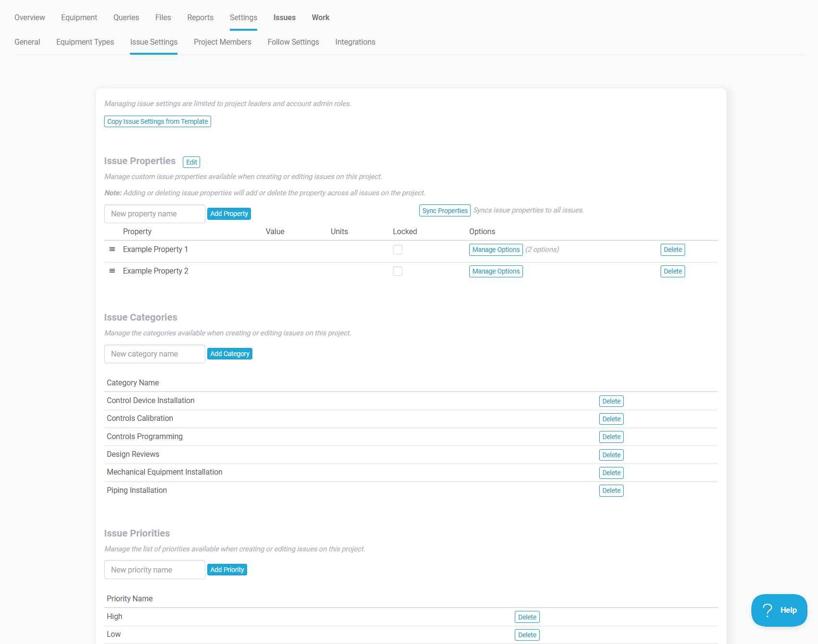Delete Control Device Installation category
The height and width of the screenshot is (644, 818).
coord(611,401)
